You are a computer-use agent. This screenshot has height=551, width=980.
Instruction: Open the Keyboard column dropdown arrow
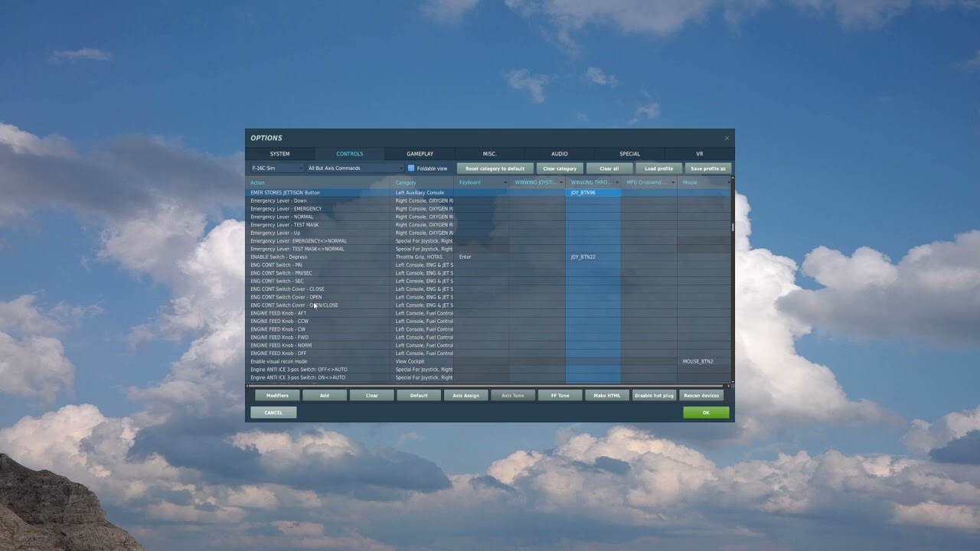click(x=505, y=182)
